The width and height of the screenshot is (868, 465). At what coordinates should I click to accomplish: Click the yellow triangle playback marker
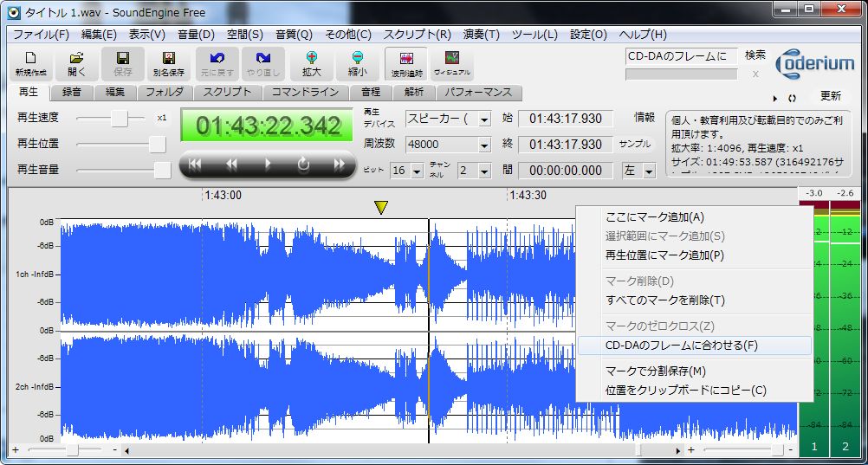[x=381, y=208]
